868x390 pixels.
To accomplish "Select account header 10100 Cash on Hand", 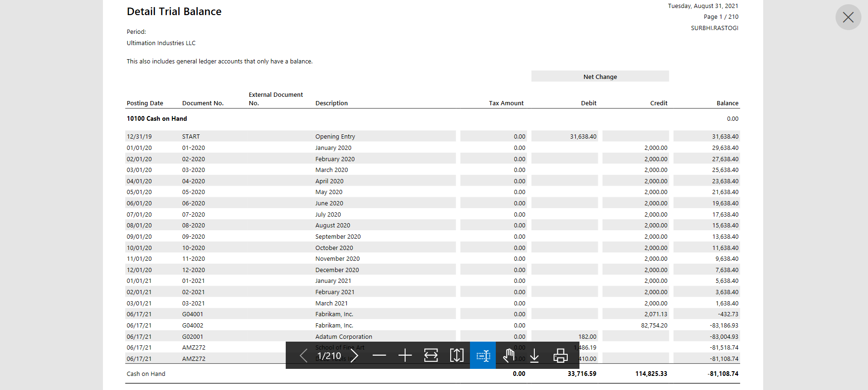I will click(x=157, y=118).
